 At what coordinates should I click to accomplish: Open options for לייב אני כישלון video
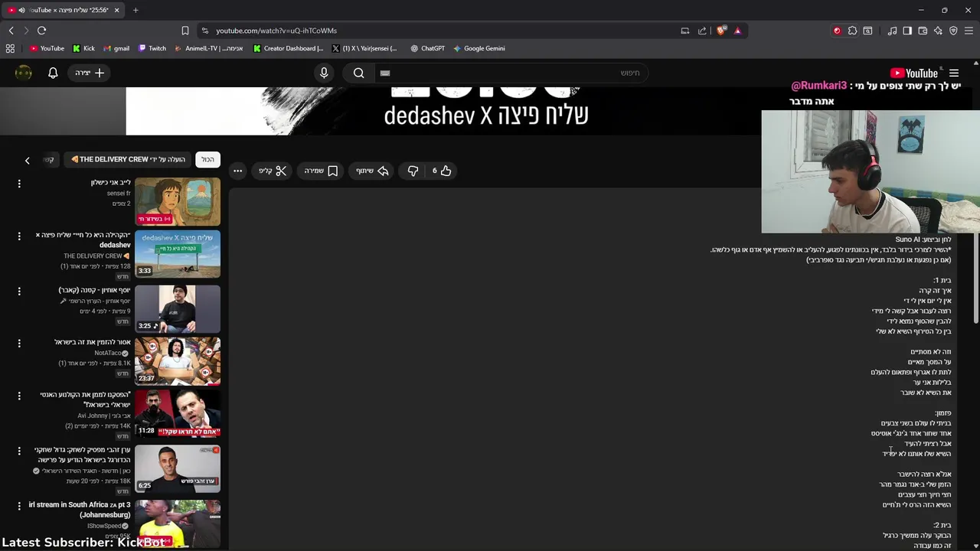pyautogui.click(x=19, y=184)
